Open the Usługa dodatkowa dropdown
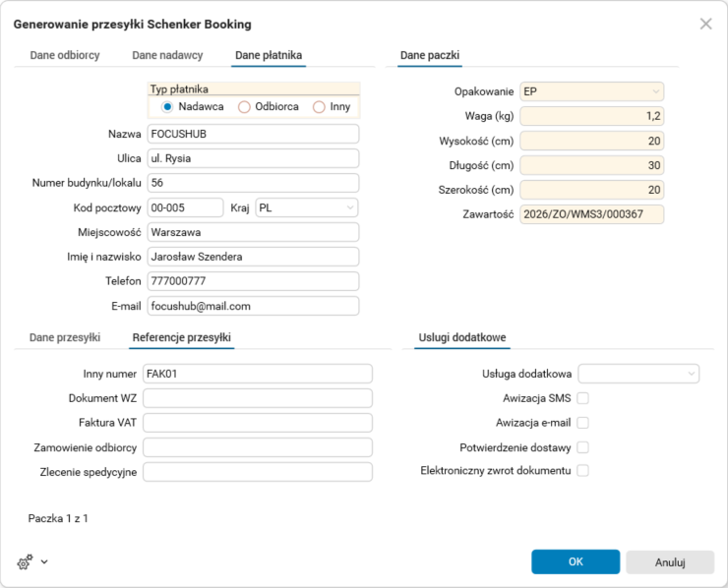The image size is (728, 588). click(638, 374)
